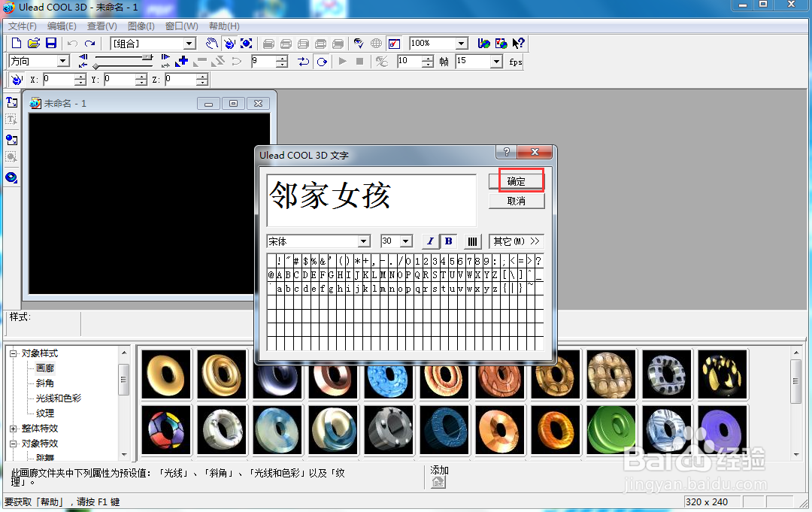Click the help pointer question icon

518,44
